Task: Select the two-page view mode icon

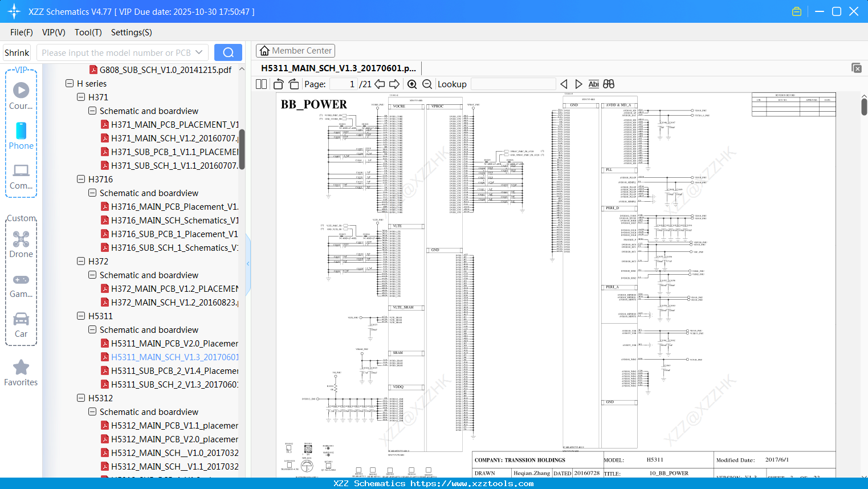Action: (x=260, y=84)
